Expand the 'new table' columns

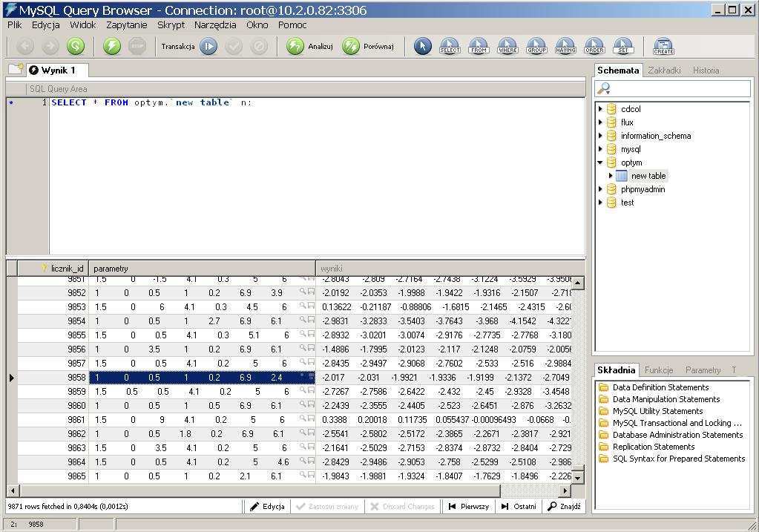coord(611,176)
